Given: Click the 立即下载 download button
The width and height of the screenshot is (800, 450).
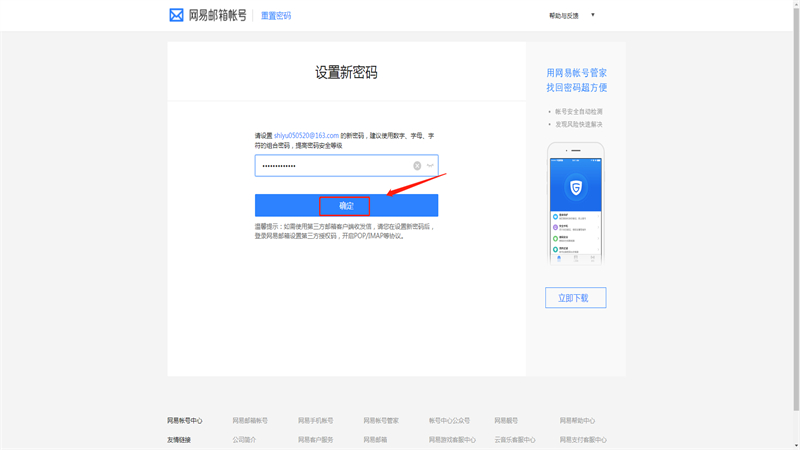Looking at the screenshot, I should (576, 297).
